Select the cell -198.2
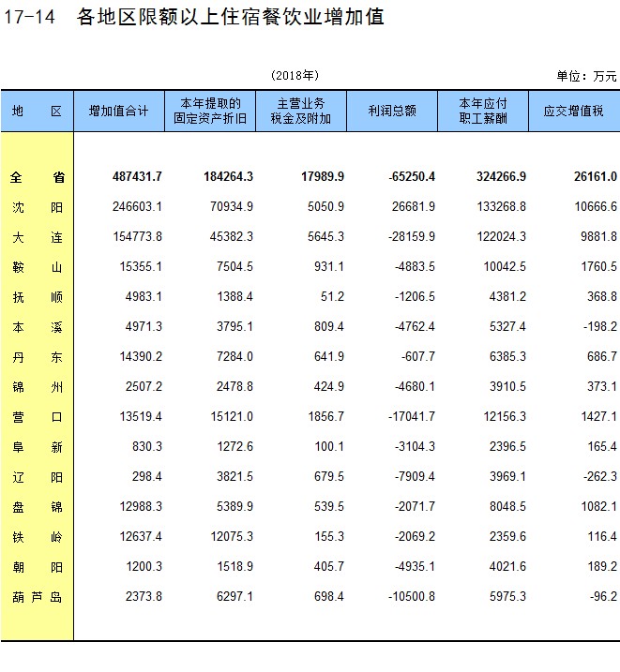The width and height of the screenshot is (620, 672). point(600,326)
